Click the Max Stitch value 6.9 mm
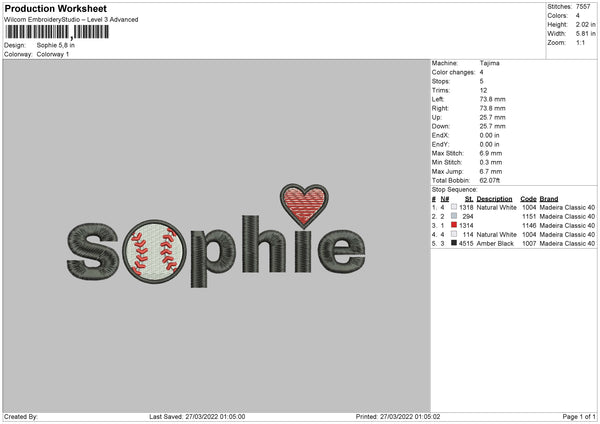The width and height of the screenshot is (600, 424). (491, 153)
